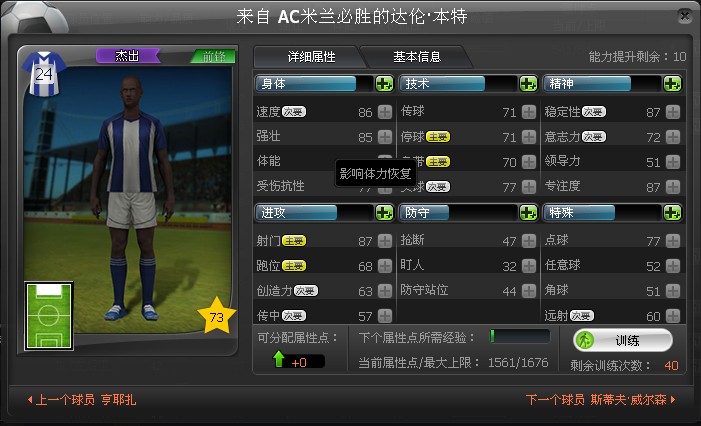Increase 远射 attribute with its plus
Screen dimensions: 701x426
[x=672, y=316]
